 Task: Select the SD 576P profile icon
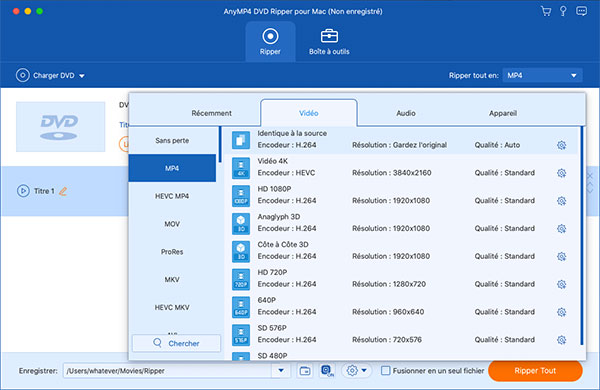pos(241,335)
